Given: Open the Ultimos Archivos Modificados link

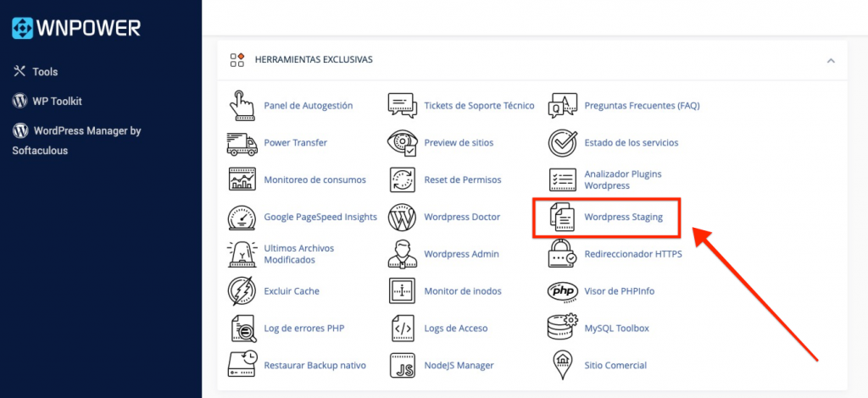Looking at the screenshot, I should pyautogui.click(x=299, y=254).
